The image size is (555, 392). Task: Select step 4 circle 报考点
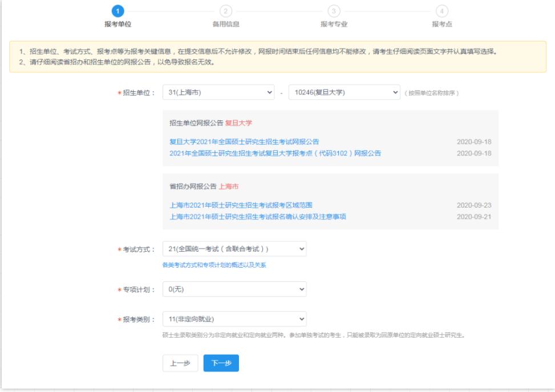coord(441,11)
